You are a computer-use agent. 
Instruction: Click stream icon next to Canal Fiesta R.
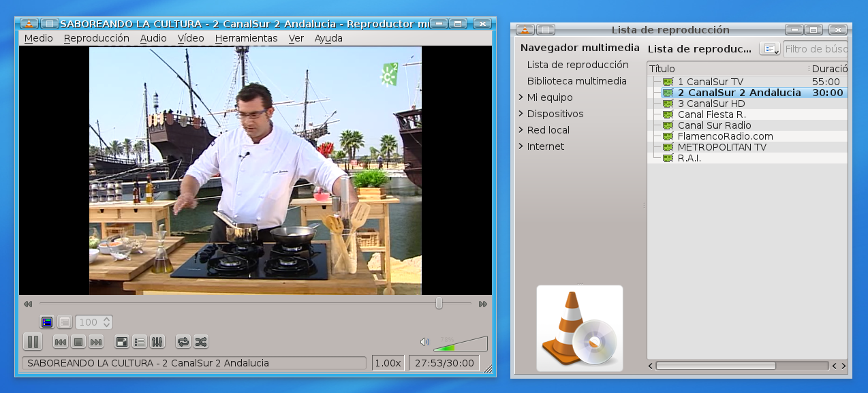coord(668,114)
